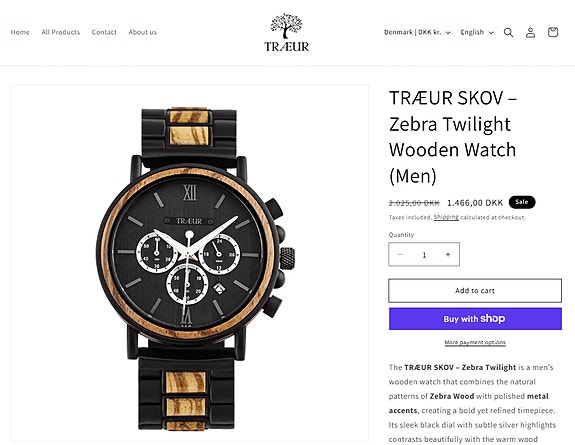Expand the English language selector

pos(477,32)
